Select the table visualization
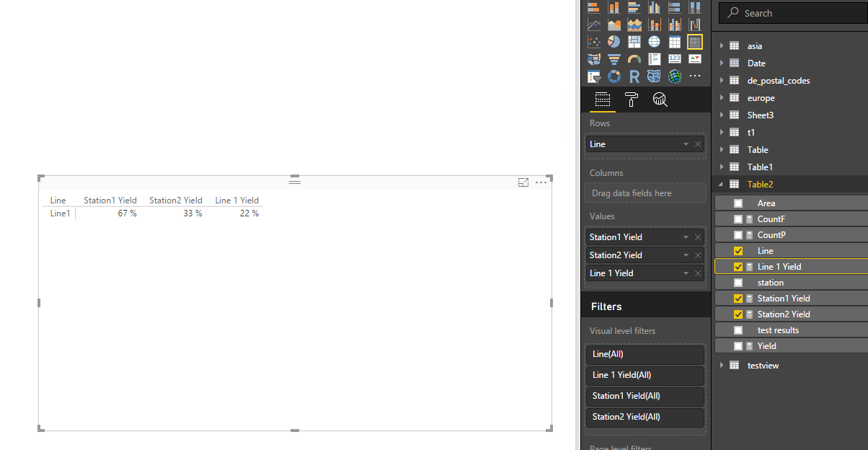This screenshot has width=868, height=450. coord(675,42)
